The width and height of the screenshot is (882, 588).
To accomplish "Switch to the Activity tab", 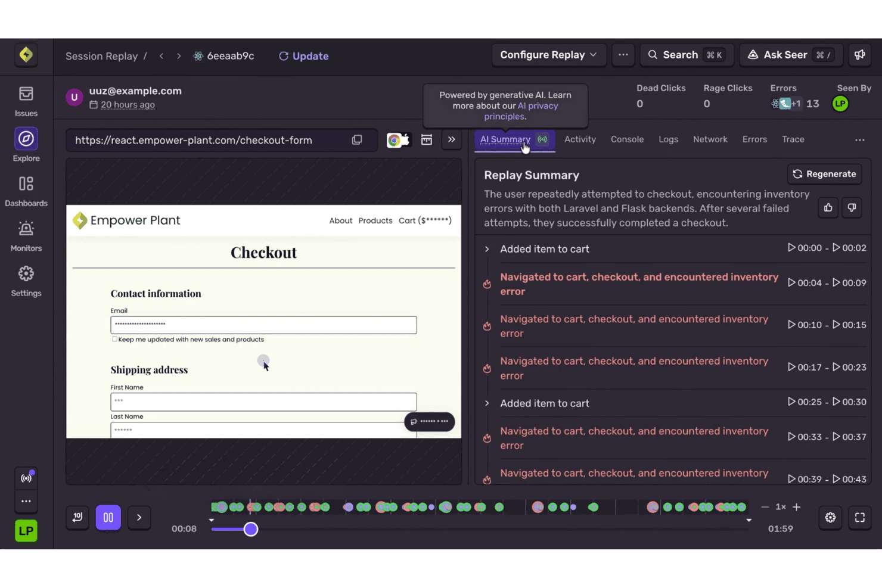I will click(580, 139).
